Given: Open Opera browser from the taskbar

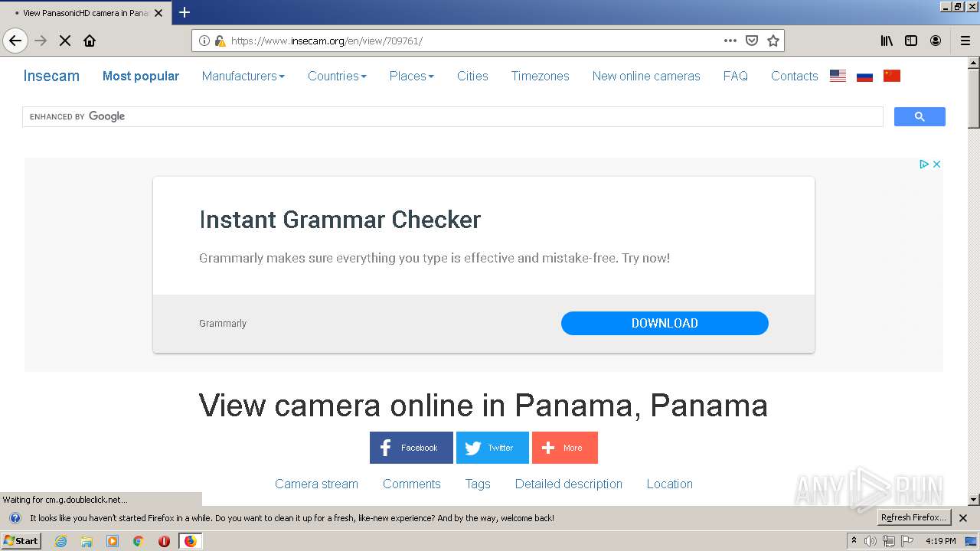Looking at the screenshot, I should point(164,541).
